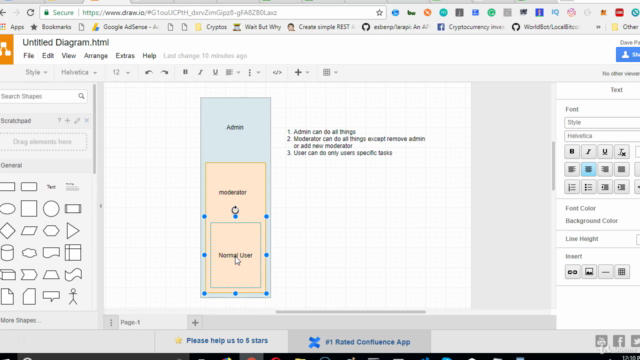
Task: Select the rounded rectangle shape
Action: tap(29, 187)
